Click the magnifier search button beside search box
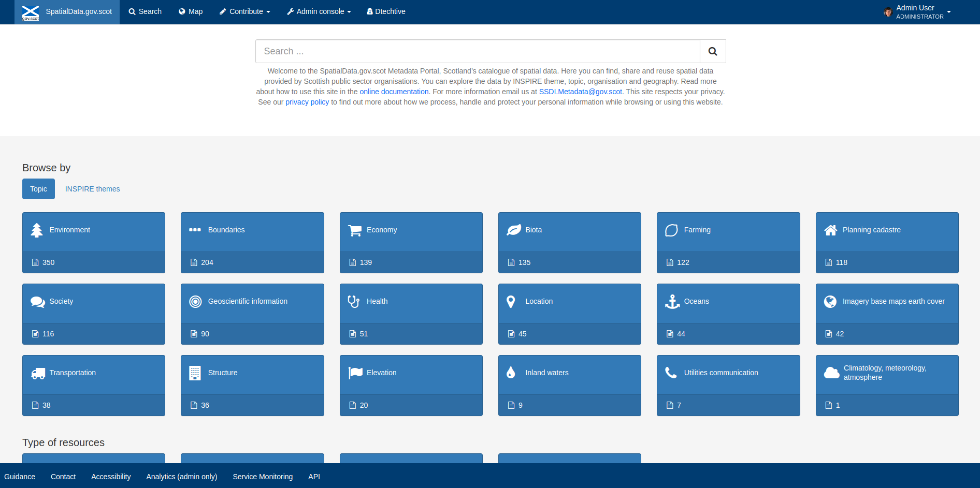Viewport: 980px width, 488px height. click(713, 51)
